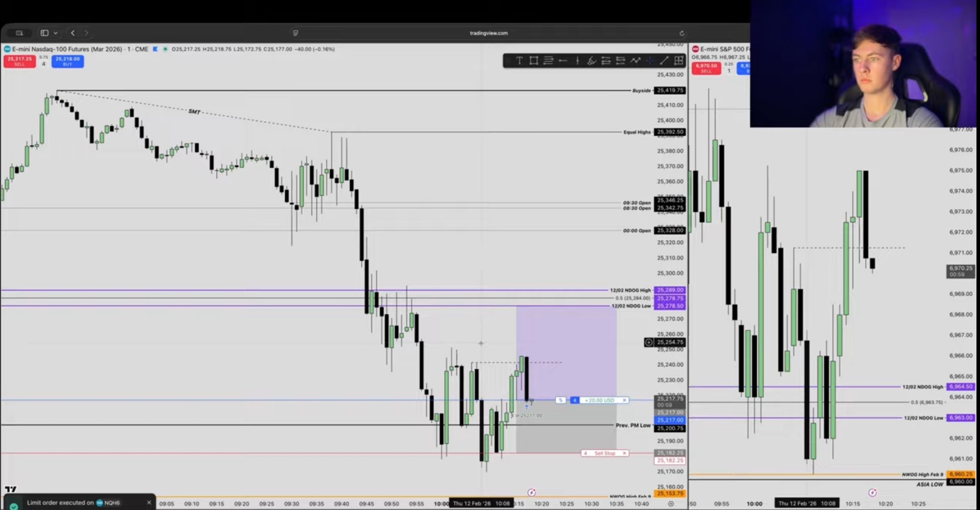Click the SMT label on the dashed line

coord(194,111)
